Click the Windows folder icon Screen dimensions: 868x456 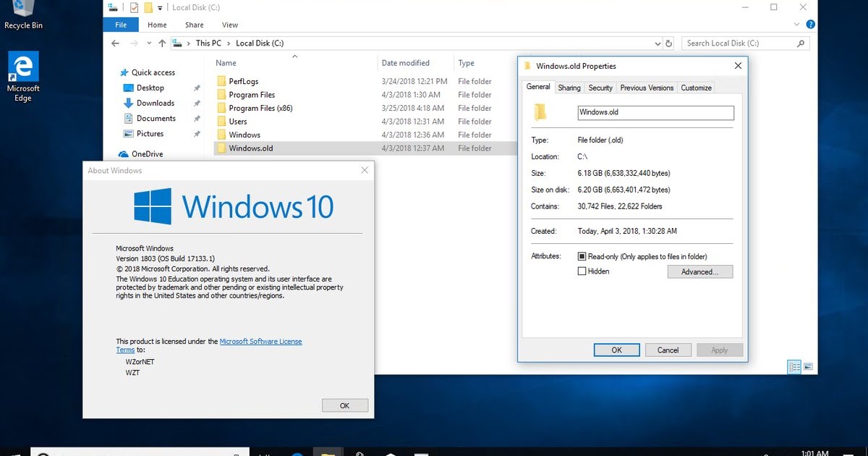(222, 135)
